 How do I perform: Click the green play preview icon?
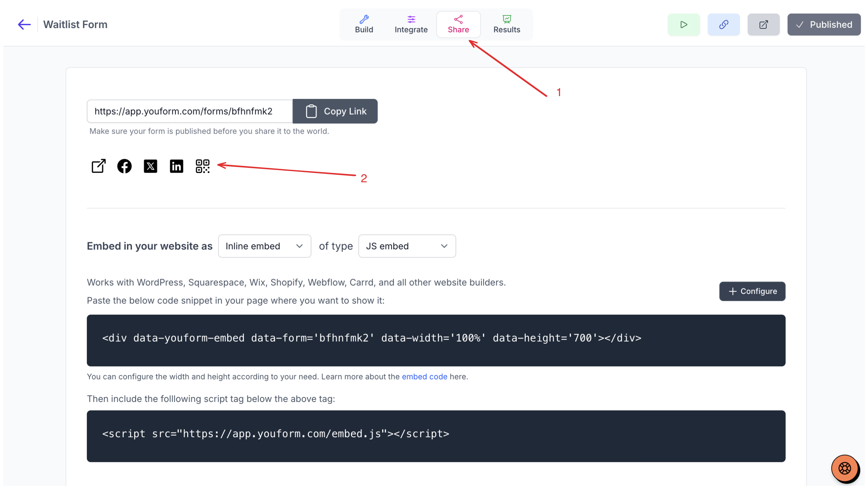coord(684,25)
